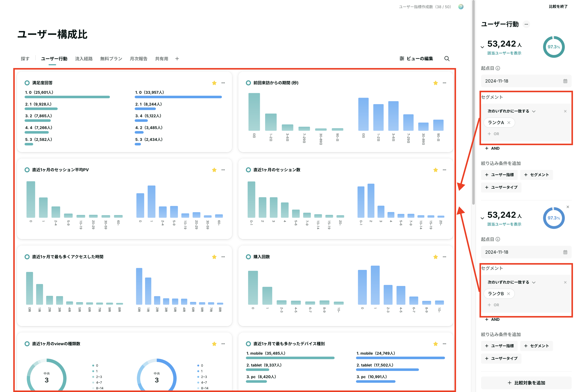Screen dimensions: 576x392
Task: Add ユーザー指標 filter in second comparison
Action: click(x=499, y=346)
